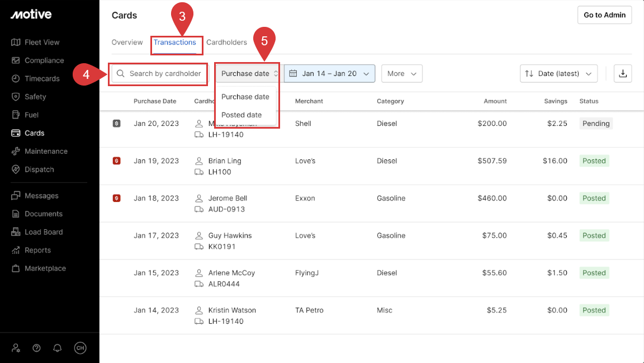Open the Dispatch section
Viewport: 644px width, 363px height.
coord(39,169)
